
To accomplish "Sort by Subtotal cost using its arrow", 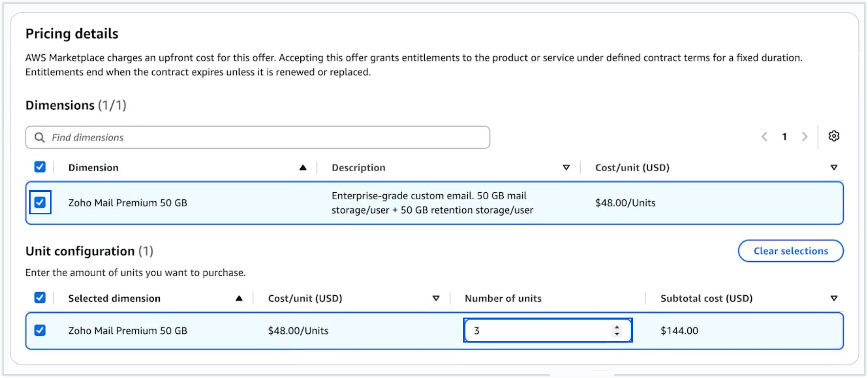I will [834, 299].
